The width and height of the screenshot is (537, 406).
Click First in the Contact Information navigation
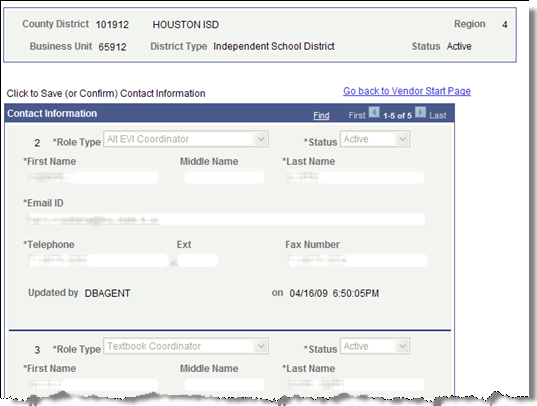(357, 115)
